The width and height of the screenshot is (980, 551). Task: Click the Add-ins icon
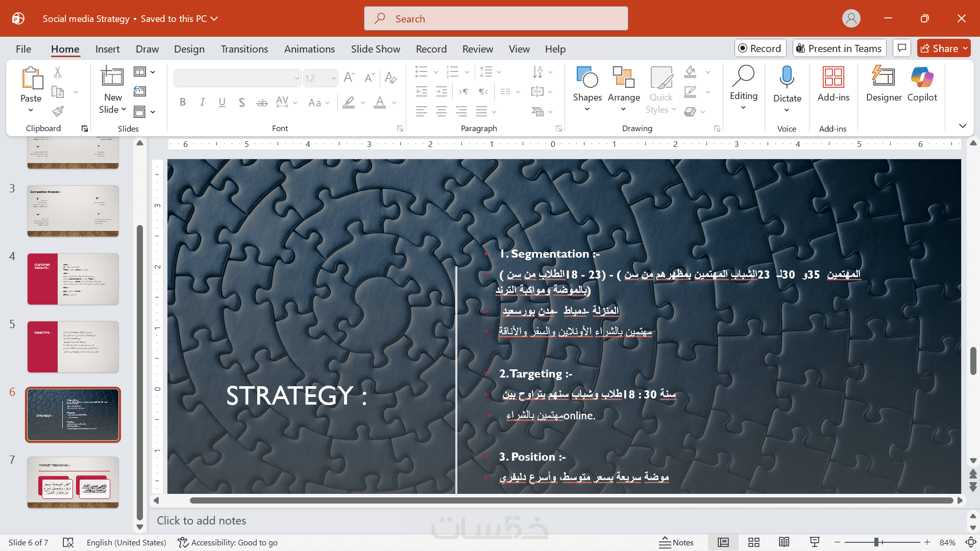coord(833,78)
